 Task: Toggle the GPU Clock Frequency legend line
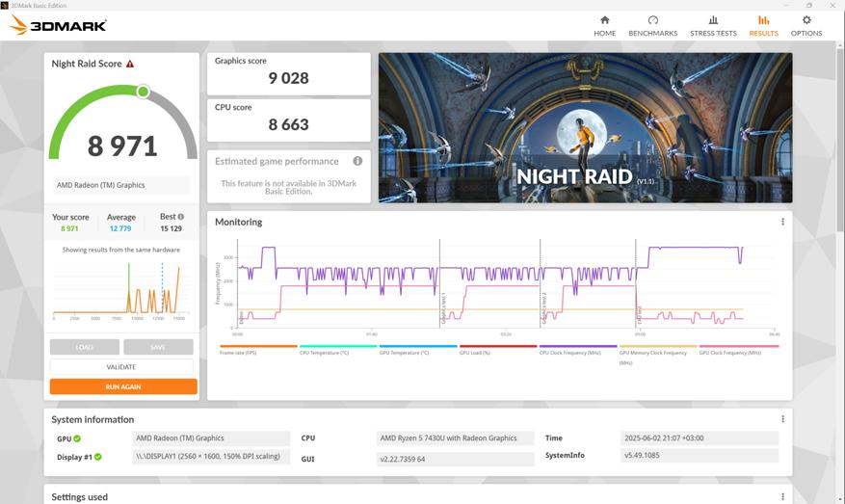pyautogui.click(x=738, y=349)
